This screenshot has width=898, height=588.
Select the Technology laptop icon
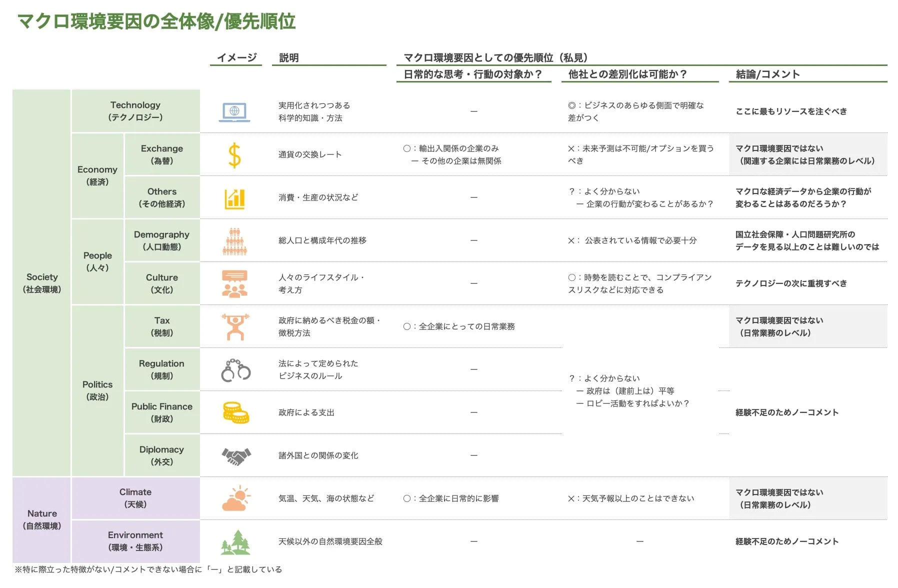[235, 111]
